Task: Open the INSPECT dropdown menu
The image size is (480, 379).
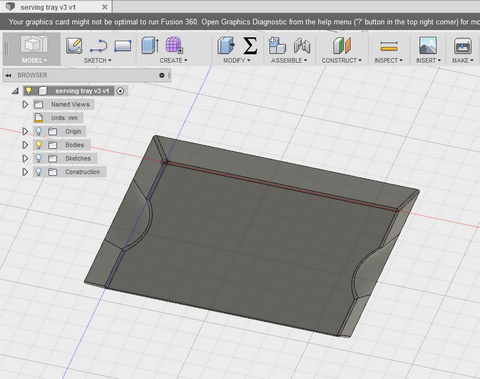Action: [388, 60]
